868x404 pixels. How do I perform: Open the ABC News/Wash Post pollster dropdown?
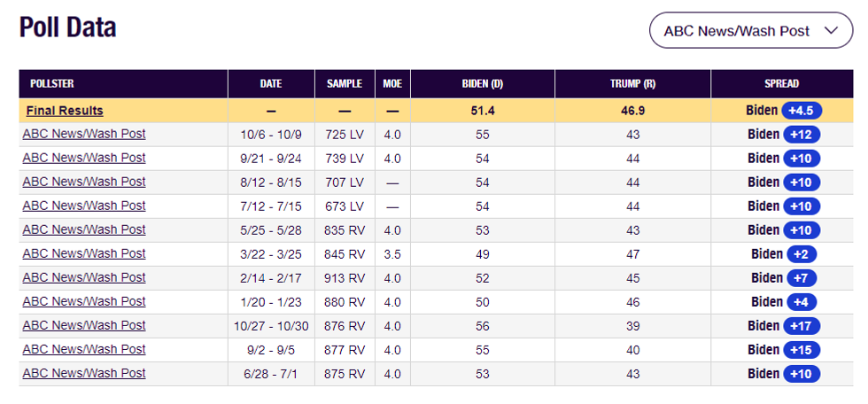click(751, 30)
